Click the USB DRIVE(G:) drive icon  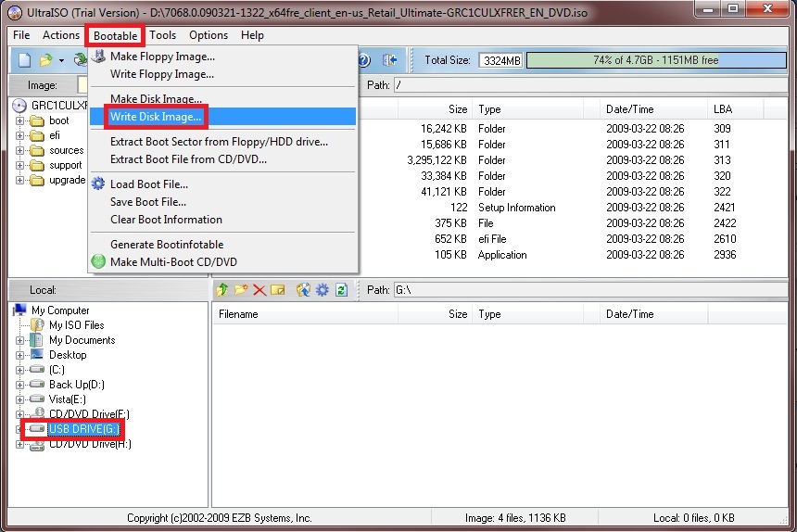[36, 429]
